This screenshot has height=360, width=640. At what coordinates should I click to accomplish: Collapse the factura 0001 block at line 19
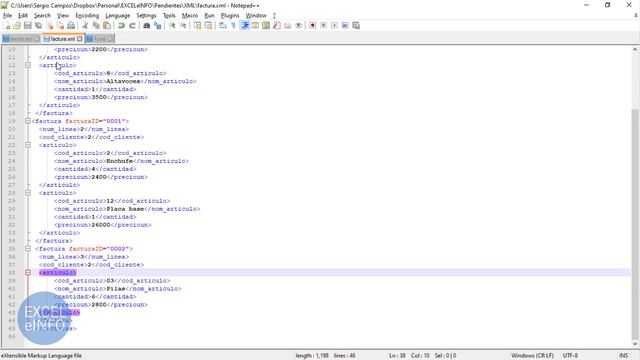pyautogui.click(x=28, y=121)
